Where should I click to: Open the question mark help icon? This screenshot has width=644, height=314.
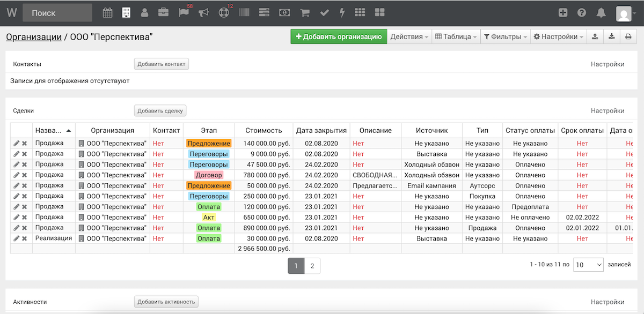(x=582, y=13)
